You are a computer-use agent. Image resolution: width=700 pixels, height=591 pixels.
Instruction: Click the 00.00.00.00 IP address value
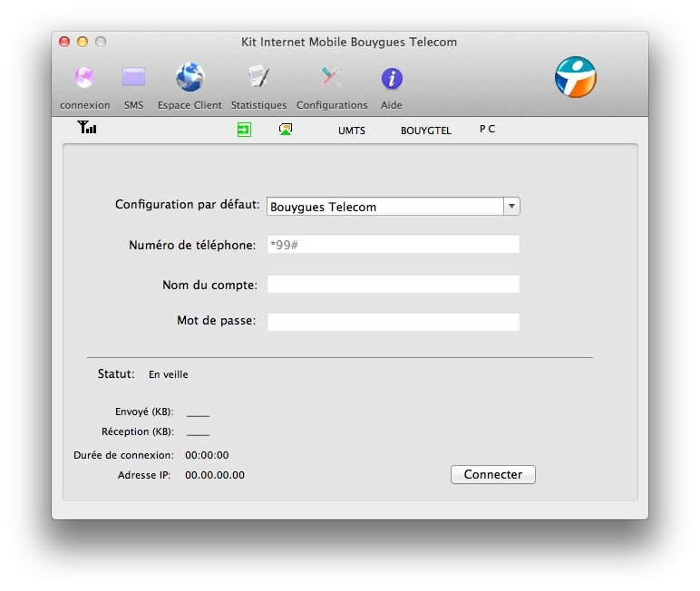[215, 475]
